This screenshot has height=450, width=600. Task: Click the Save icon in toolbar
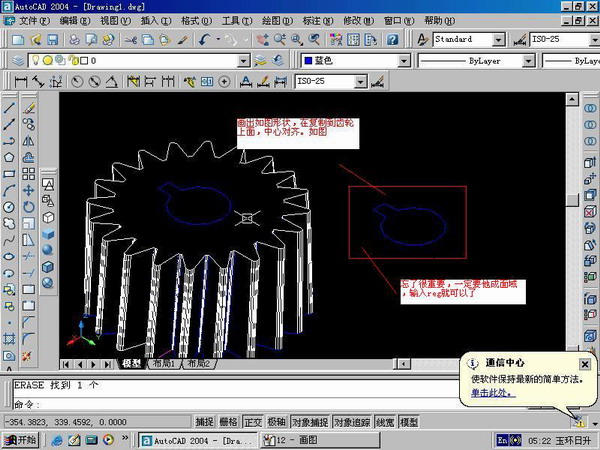pos(52,39)
